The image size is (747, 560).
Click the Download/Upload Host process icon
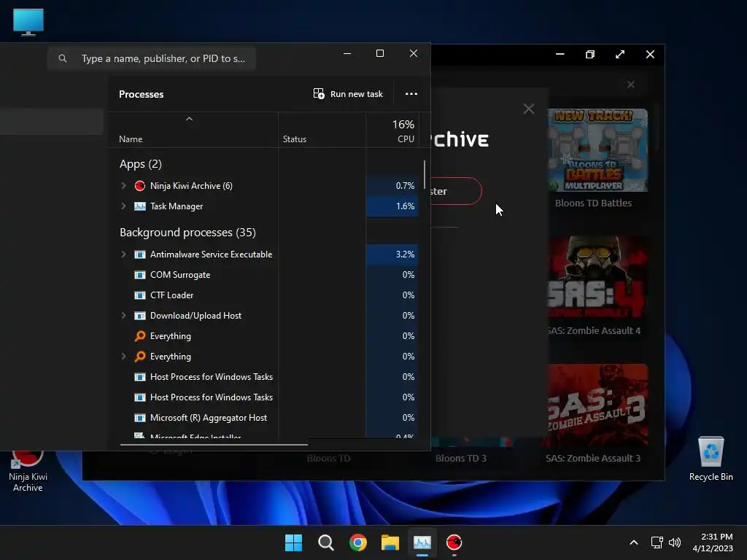(139, 316)
